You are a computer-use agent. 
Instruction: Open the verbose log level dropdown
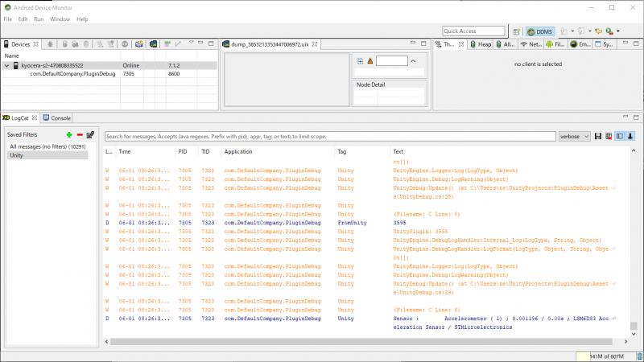[x=575, y=137]
